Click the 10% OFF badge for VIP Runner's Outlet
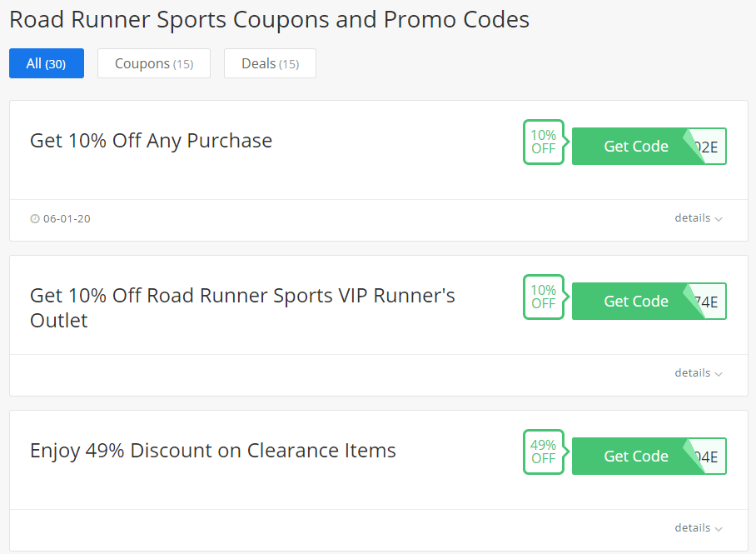This screenshot has height=554, width=756. (544, 297)
